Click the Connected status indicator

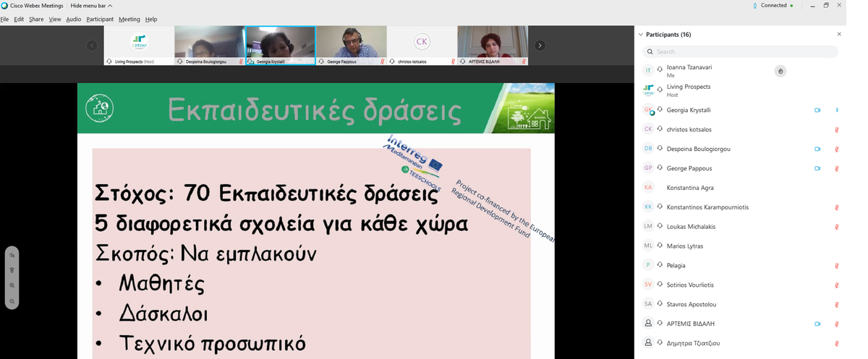point(773,5)
